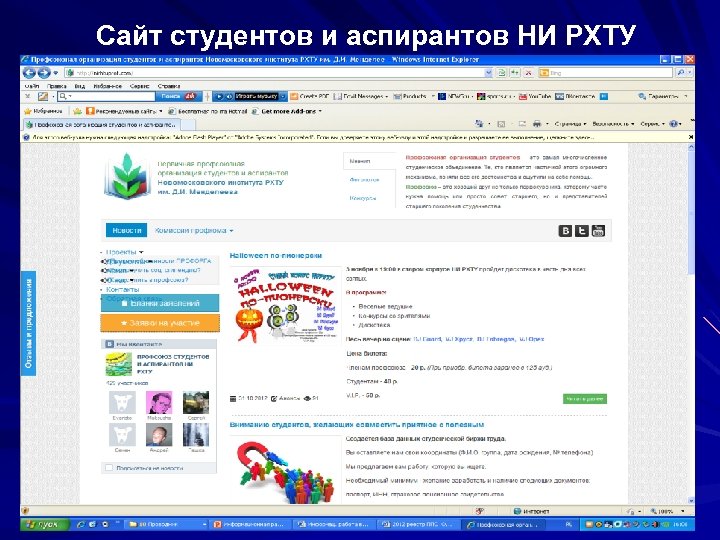Open the Безопасность command bar dropdown
The height and width of the screenshot is (540, 720).
click(613, 124)
